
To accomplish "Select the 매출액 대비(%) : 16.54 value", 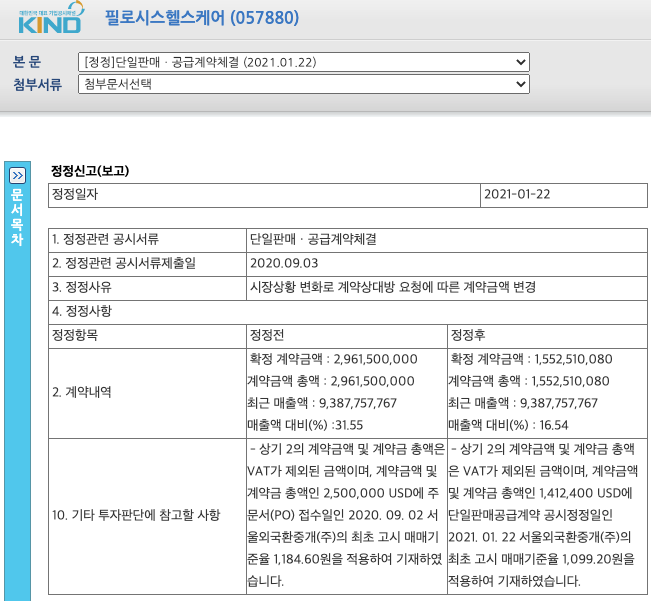I will point(508,425).
